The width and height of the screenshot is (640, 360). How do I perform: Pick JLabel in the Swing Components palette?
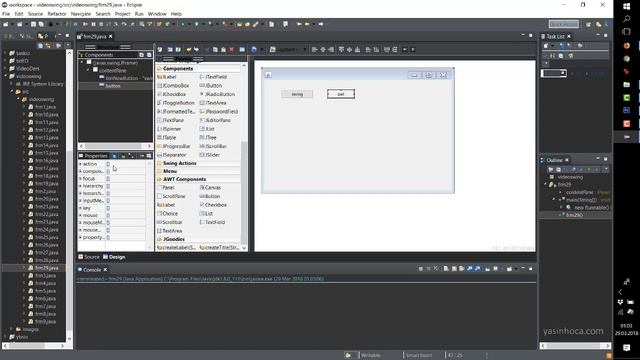coord(167,77)
